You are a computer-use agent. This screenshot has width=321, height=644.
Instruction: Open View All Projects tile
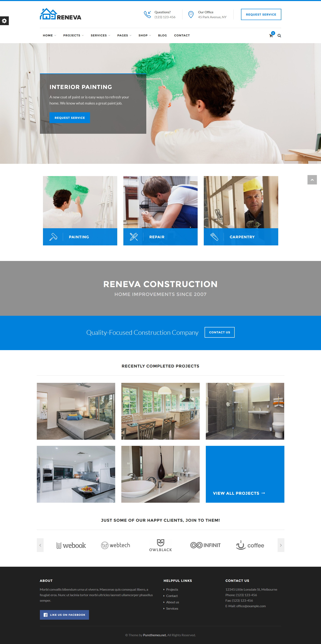245,474
